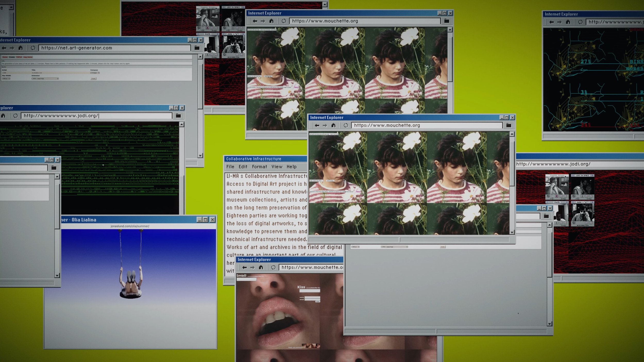Reload the bottom mouchette window showing lips
The height and width of the screenshot is (362, 644).
click(273, 268)
